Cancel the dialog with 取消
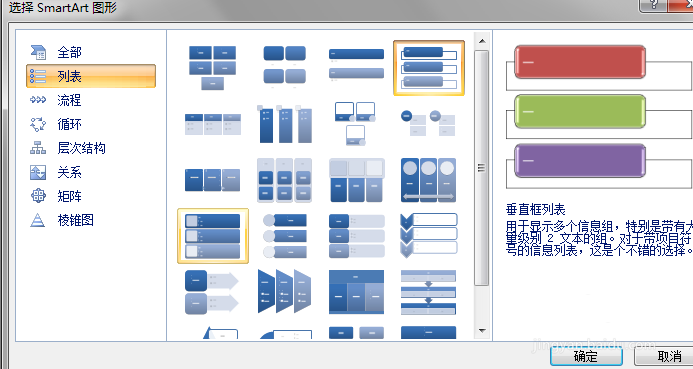The height and width of the screenshot is (369, 693). coord(665,356)
